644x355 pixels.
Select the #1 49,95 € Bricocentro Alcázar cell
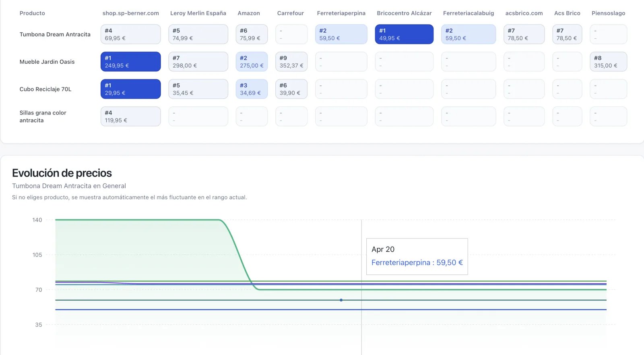tap(404, 34)
